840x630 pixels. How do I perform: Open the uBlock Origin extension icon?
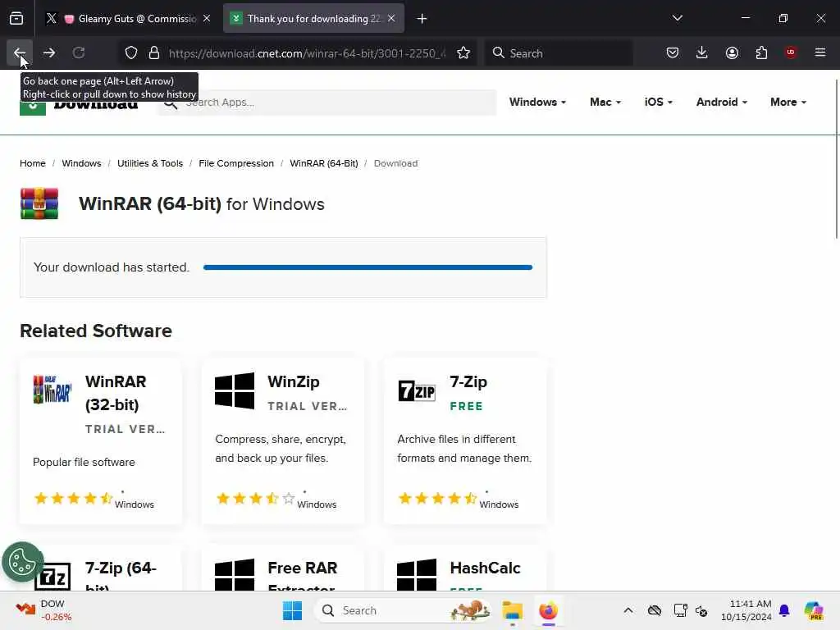pos(791,52)
